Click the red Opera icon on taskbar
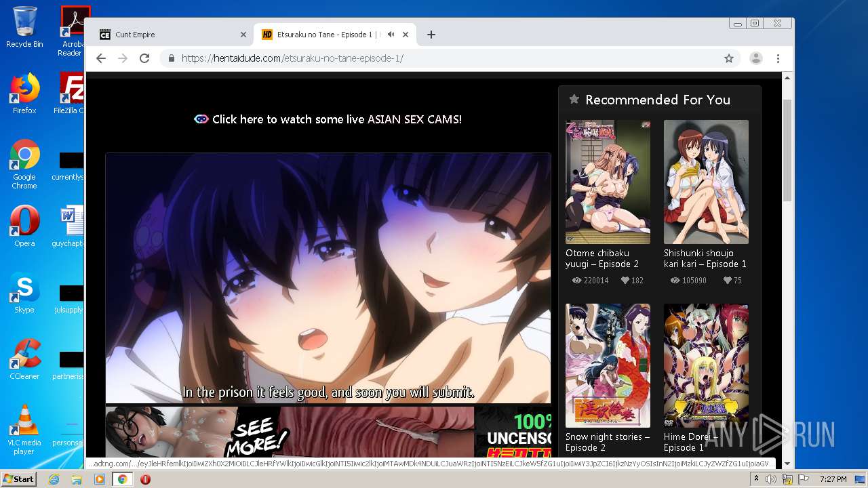Image resolution: width=868 pixels, height=488 pixels. coord(145,479)
